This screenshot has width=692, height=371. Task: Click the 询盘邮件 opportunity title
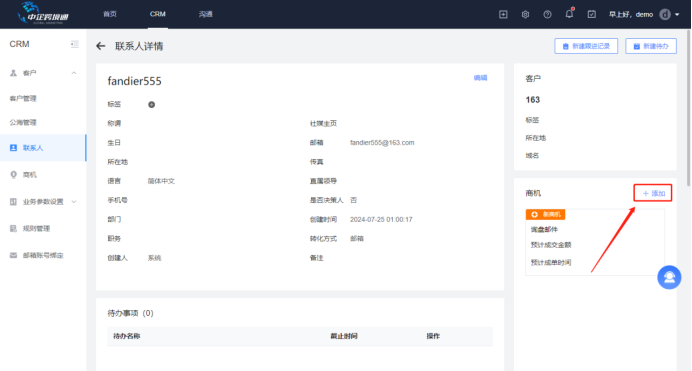pyautogui.click(x=544, y=229)
